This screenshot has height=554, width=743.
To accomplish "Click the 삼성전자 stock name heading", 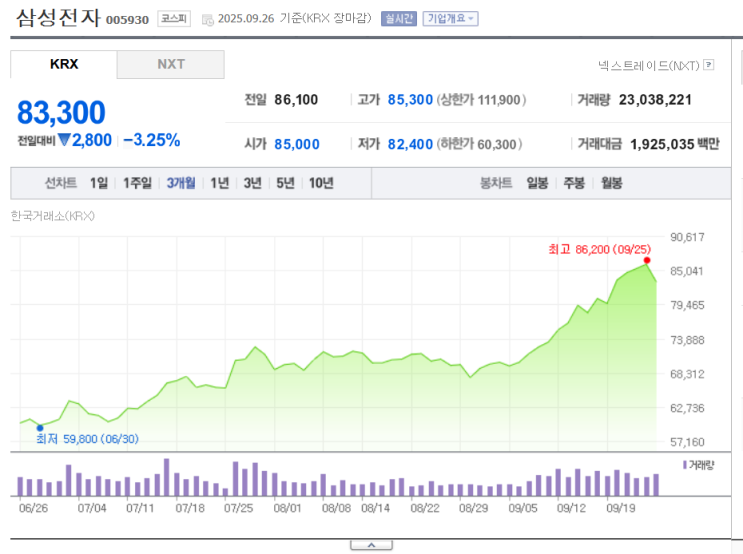I will tap(58, 18).
